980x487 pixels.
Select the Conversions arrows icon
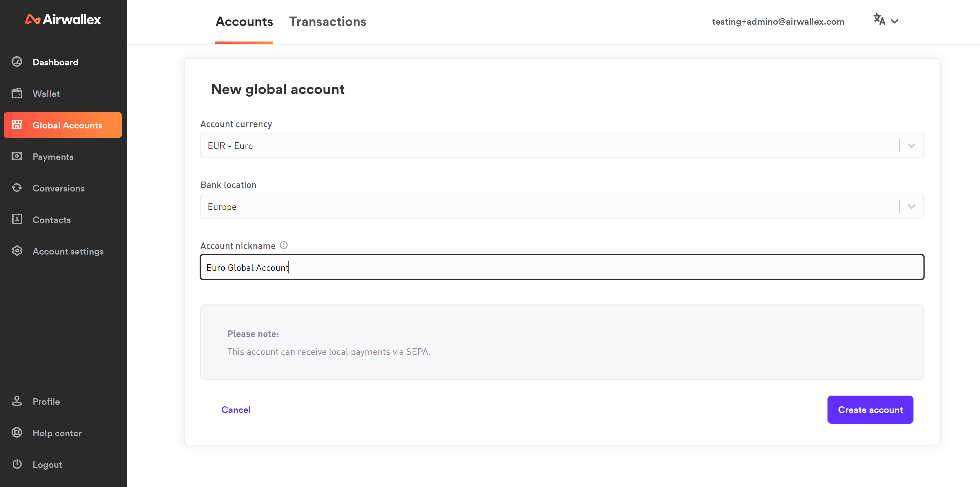(x=17, y=188)
